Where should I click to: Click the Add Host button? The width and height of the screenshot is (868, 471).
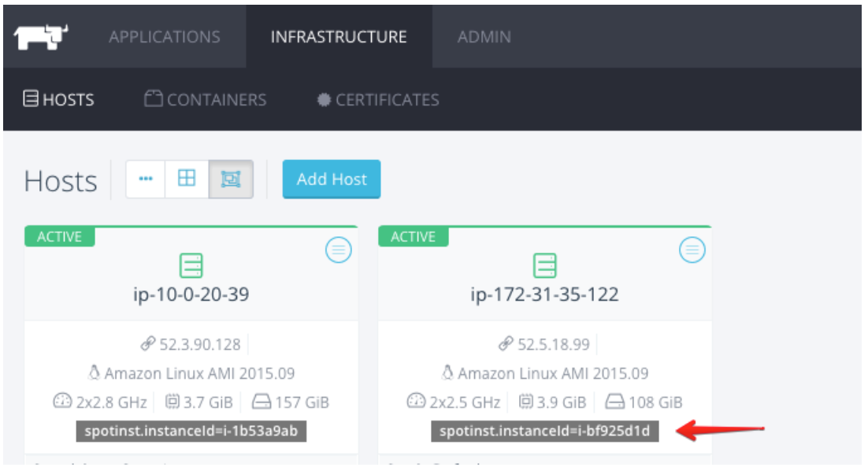click(331, 180)
